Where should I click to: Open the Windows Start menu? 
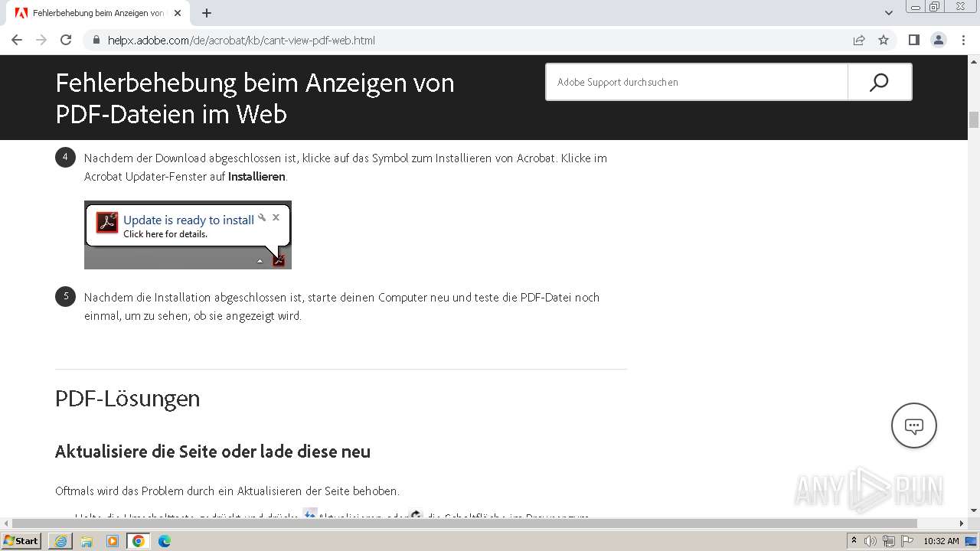coord(21,540)
